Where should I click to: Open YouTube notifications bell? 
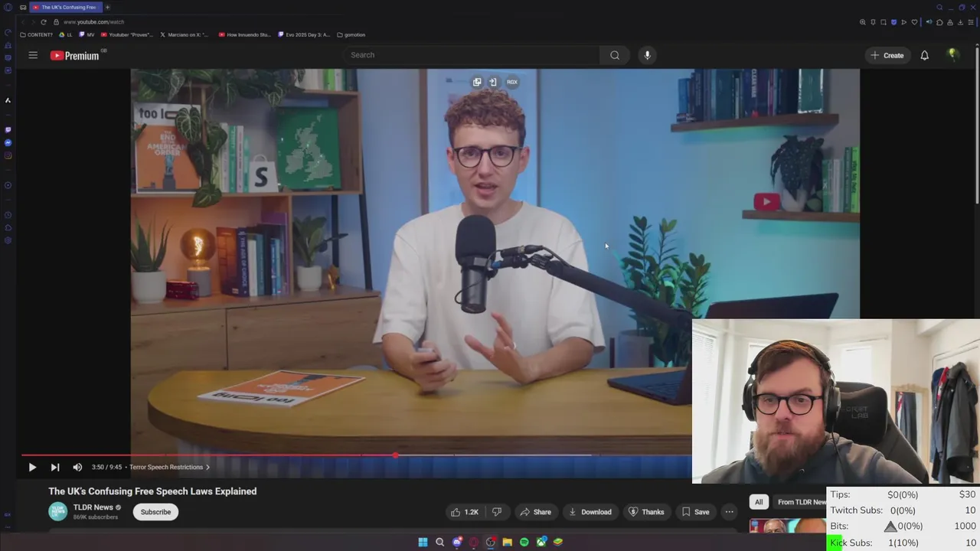[924, 55]
